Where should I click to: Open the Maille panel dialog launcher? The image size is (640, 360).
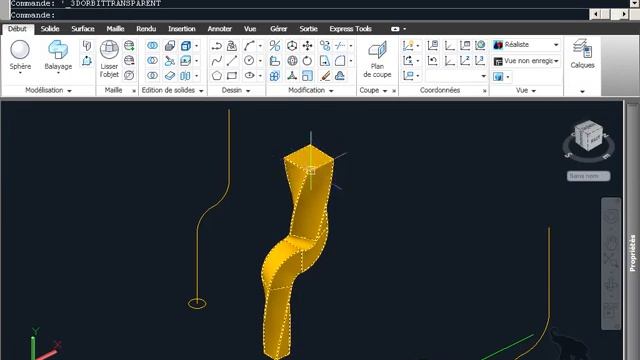[134, 91]
